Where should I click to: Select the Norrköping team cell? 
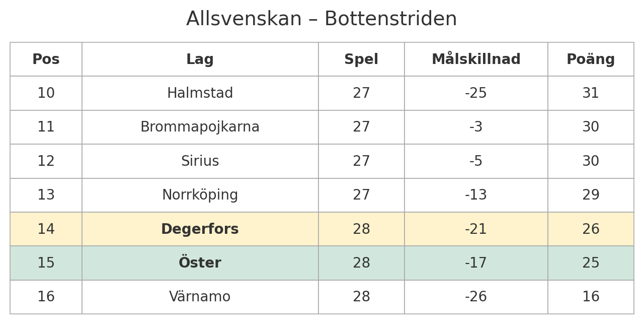coord(200,195)
